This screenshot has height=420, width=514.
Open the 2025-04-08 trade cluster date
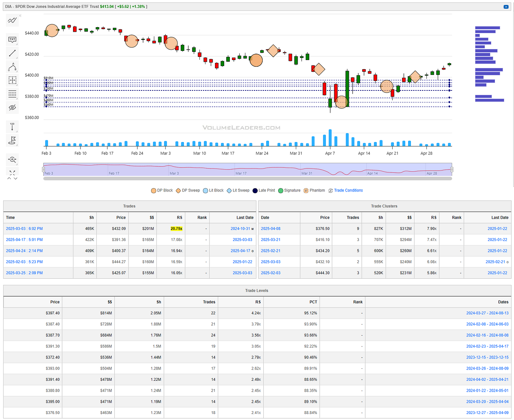[271, 229]
